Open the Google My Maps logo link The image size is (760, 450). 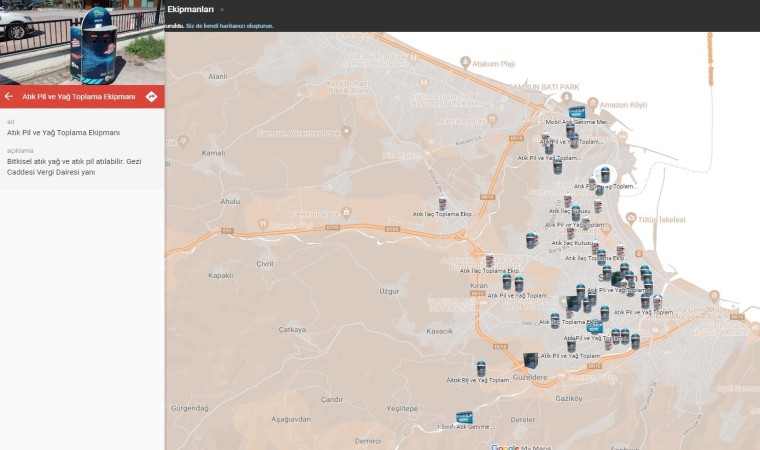coord(519,446)
